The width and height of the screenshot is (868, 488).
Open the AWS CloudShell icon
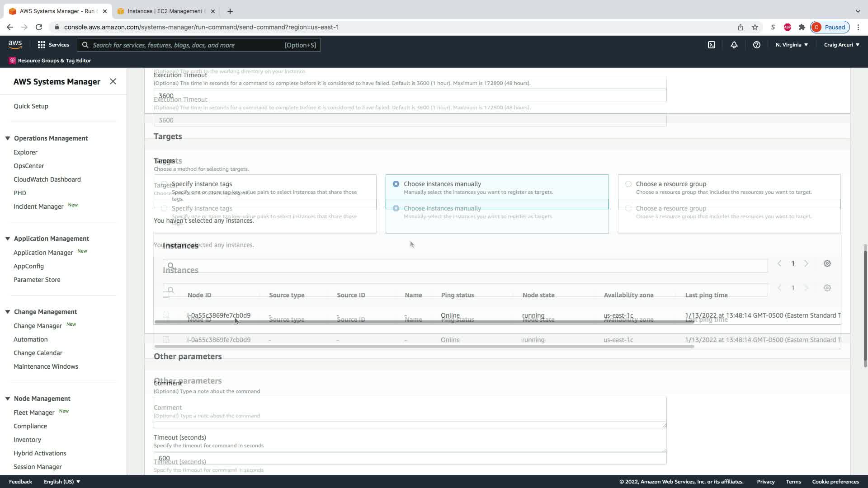tap(712, 45)
